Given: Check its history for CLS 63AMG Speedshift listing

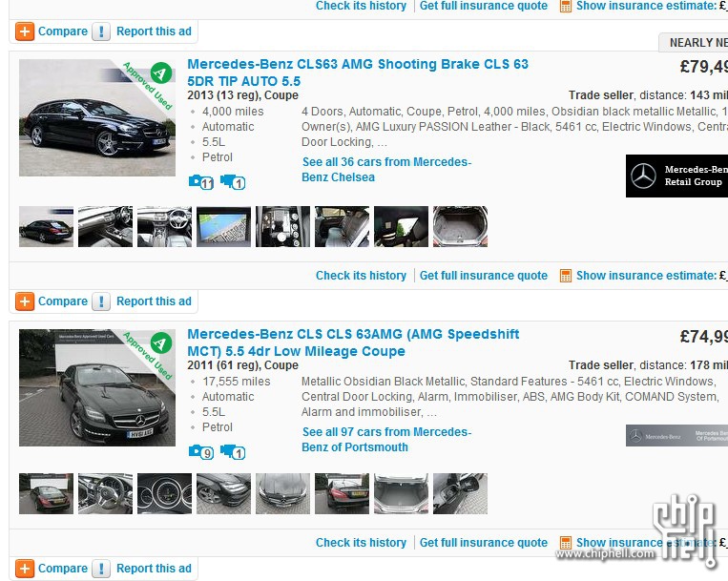Looking at the screenshot, I should (x=361, y=543).
